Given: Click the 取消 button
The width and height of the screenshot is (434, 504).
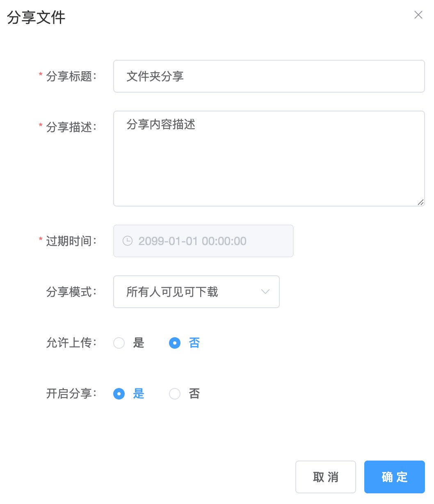Looking at the screenshot, I should tap(325, 477).
